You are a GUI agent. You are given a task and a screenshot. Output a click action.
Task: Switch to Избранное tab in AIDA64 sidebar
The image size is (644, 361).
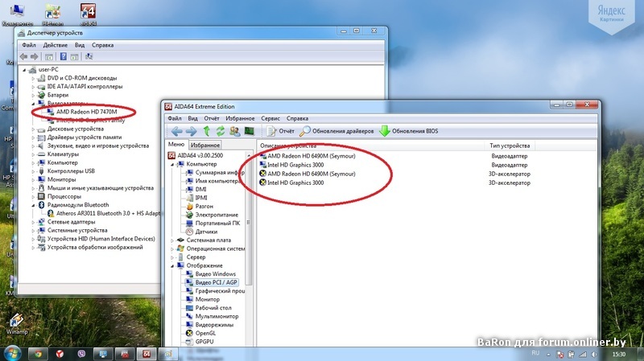click(205, 146)
